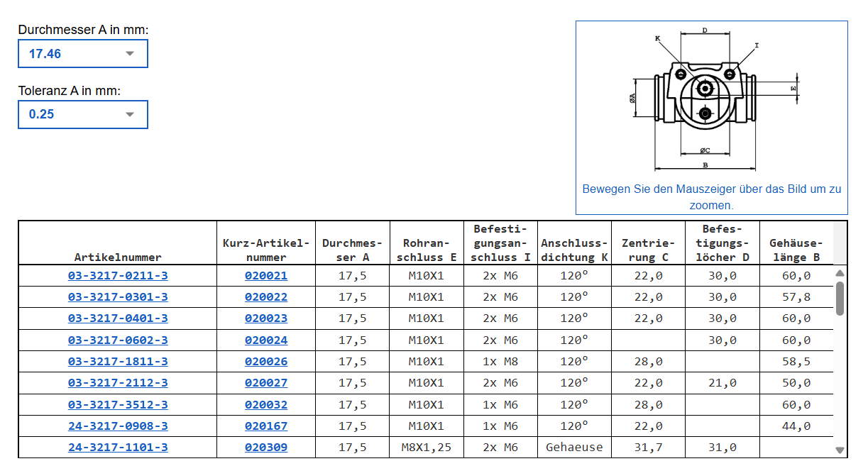Viewport: 868px width, 466px height.
Task: Click the Kurz-Artikelnummer column header
Action: pyautogui.click(x=266, y=250)
